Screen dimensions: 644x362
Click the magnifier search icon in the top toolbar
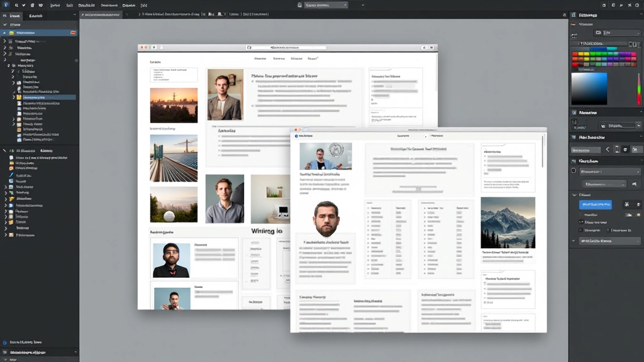[x=16, y=5]
